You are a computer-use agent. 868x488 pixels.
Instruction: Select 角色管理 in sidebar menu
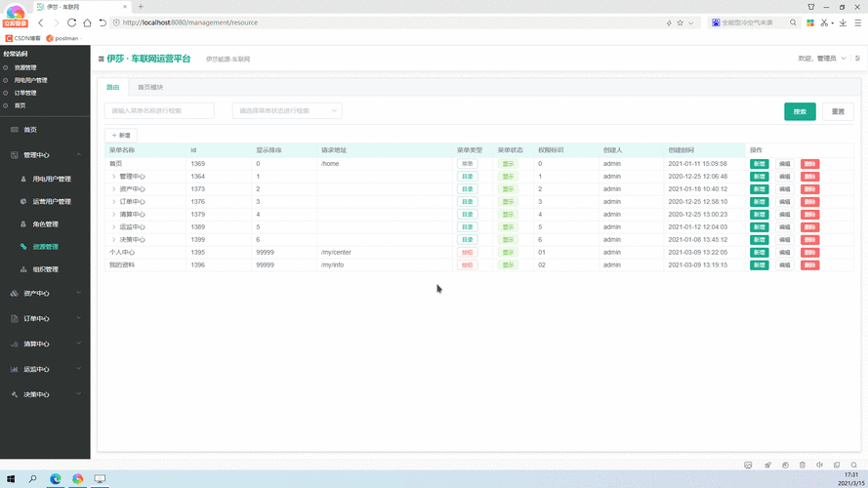click(45, 224)
